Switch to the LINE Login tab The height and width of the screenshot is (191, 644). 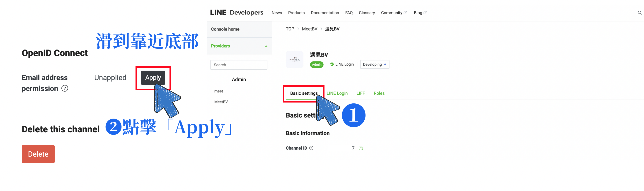pos(337,93)
